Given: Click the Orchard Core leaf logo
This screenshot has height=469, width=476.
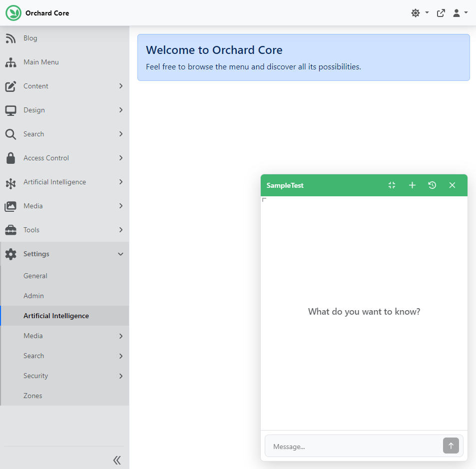Looking at the screenshot, I should (13, 13).
